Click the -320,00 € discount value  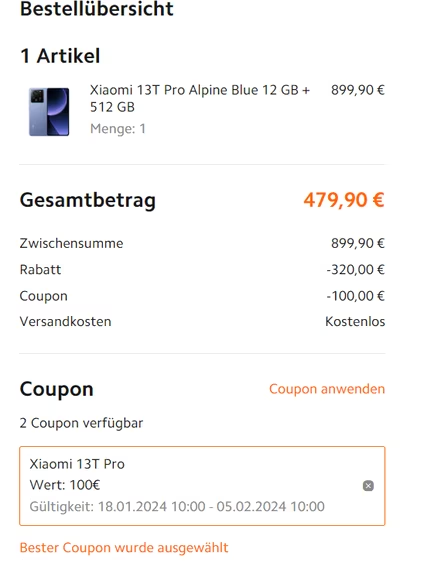click(x=355, y=270)
